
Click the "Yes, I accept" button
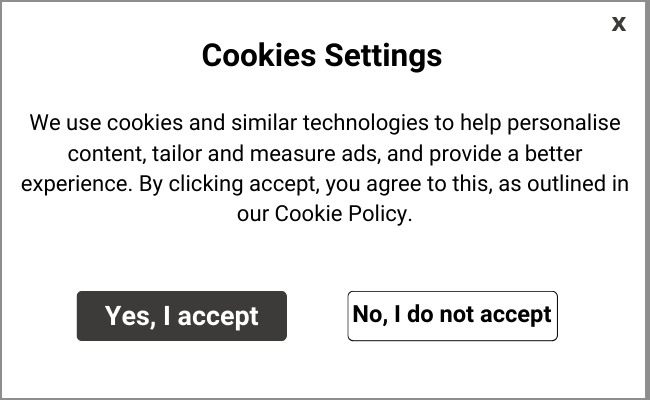[x=182, y=316]
